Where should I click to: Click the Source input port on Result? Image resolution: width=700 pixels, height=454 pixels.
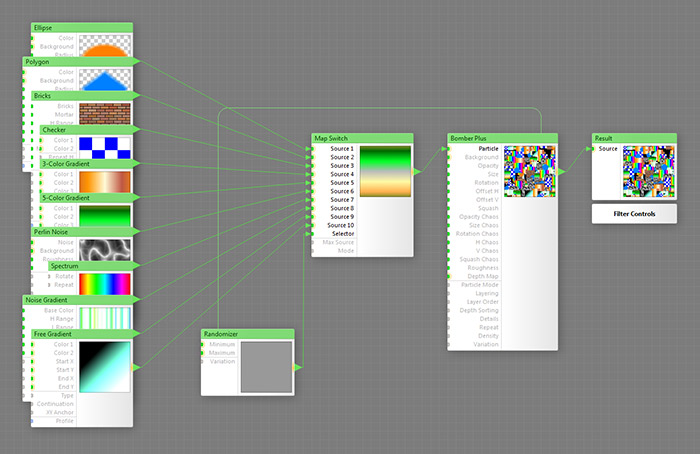coord(593,149)
